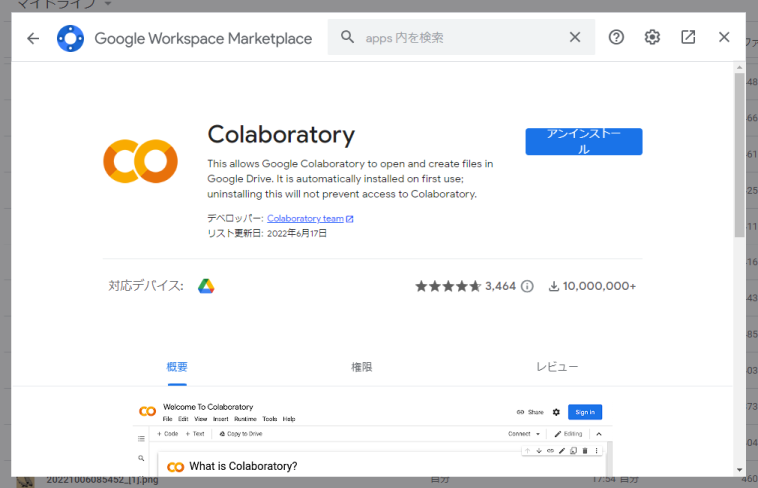Click the table of contents icon in the preview
This screenshot has width=758, height=488.
point(141,439)
